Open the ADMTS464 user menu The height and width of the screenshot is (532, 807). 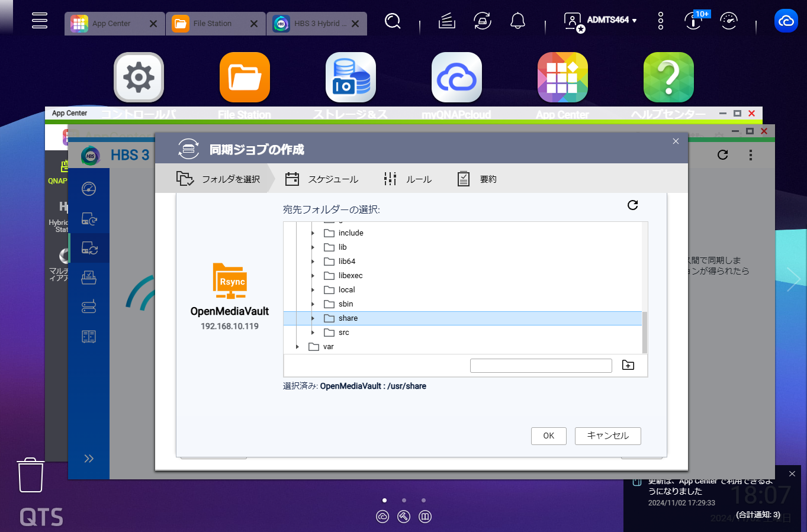click(x=600, y=21)
